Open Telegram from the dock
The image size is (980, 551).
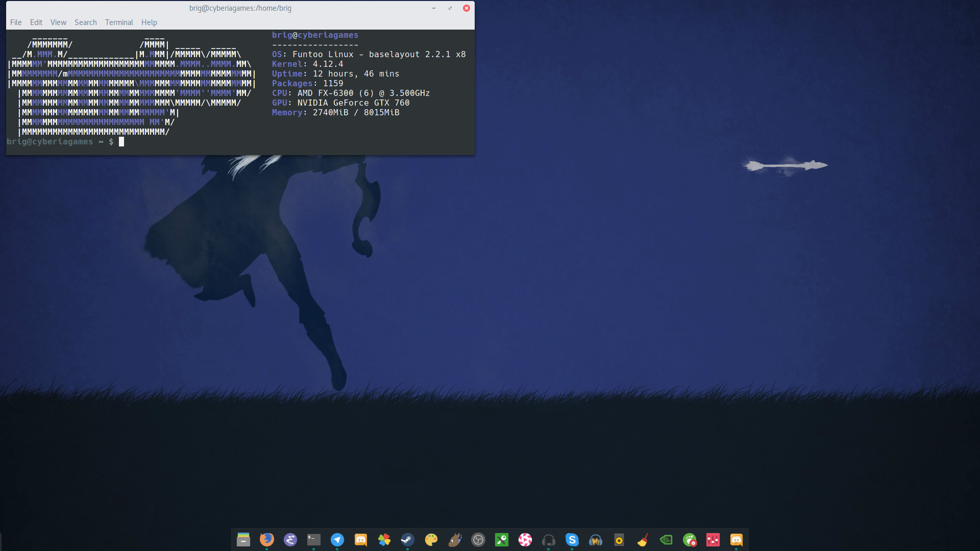coord(337,540)
